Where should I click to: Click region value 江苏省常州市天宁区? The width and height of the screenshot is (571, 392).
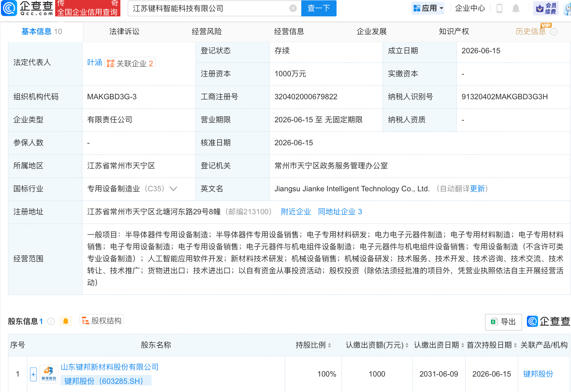click(121, 166)
